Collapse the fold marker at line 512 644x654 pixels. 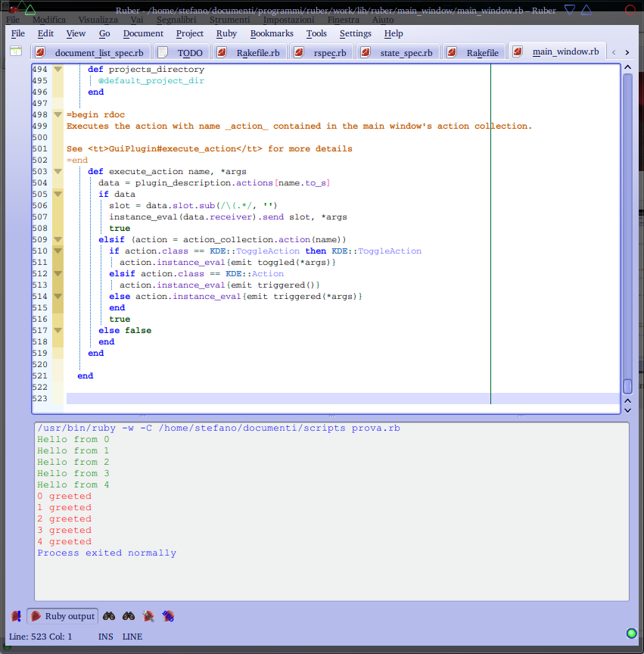[58, 273]
